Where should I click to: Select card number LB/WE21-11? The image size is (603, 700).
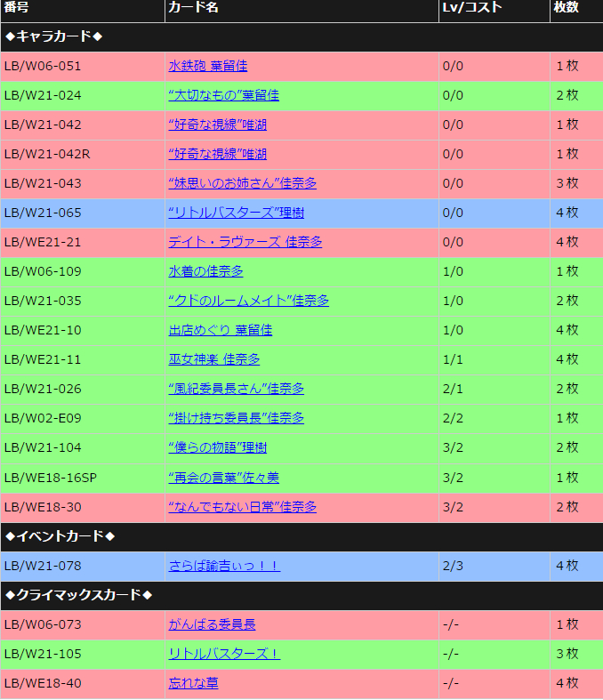(43, 360)
